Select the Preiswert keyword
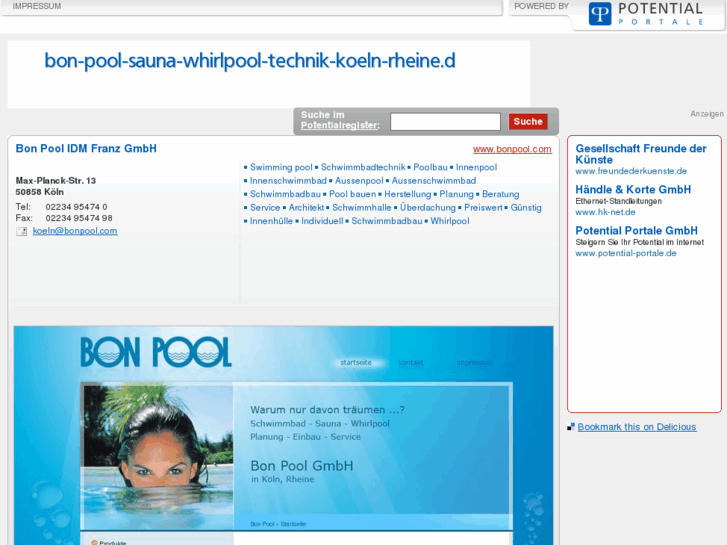The image size is (727, 545). click(x=483, y=207)
